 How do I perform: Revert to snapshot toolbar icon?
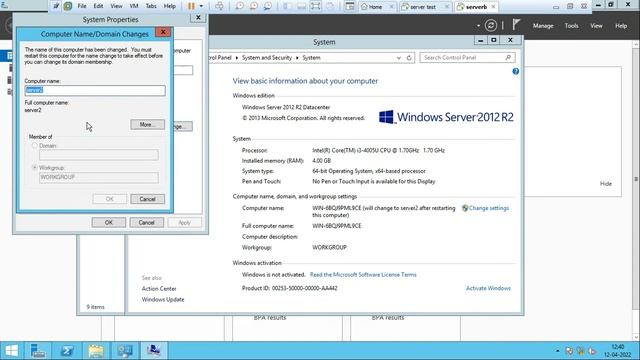pyautogui.click(x=253, y=6)
